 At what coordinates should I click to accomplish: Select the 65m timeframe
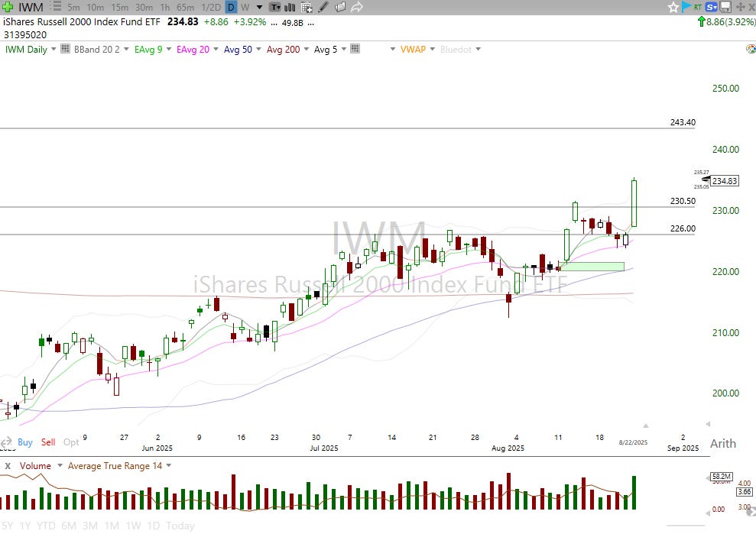click(x=186, y=7)
